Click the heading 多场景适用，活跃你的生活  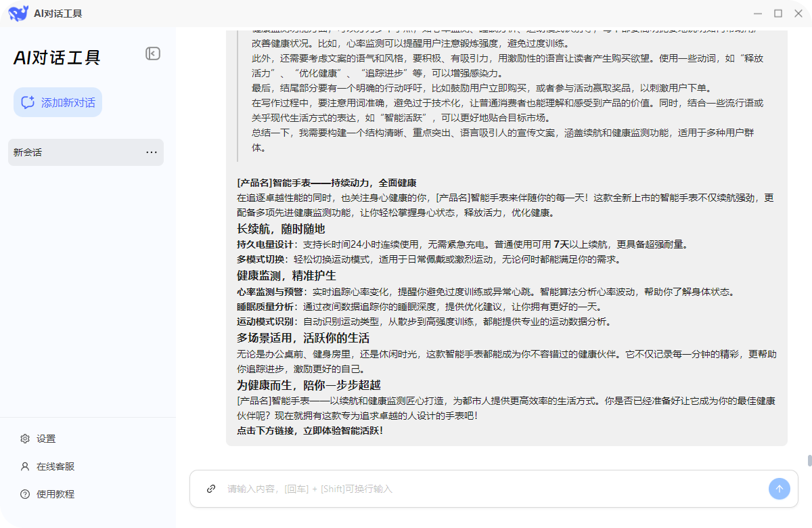(303, 338)
